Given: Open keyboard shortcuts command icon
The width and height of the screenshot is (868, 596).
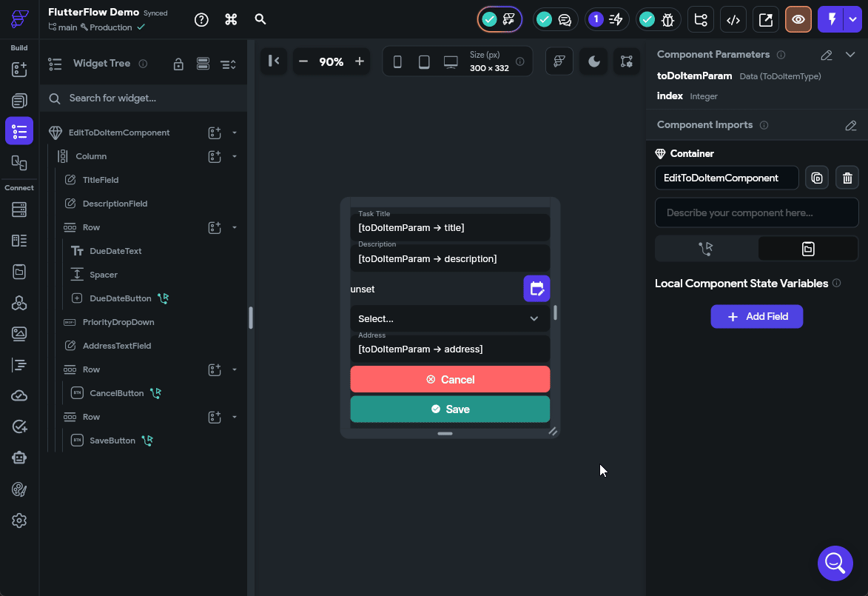Looking at the screenshot, I should [231, 19].
